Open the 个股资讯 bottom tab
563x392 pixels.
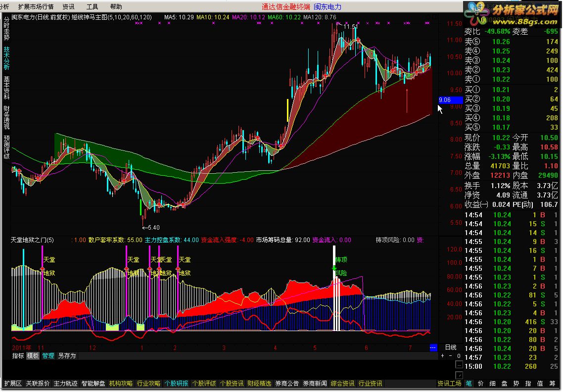tap(231, 384)
